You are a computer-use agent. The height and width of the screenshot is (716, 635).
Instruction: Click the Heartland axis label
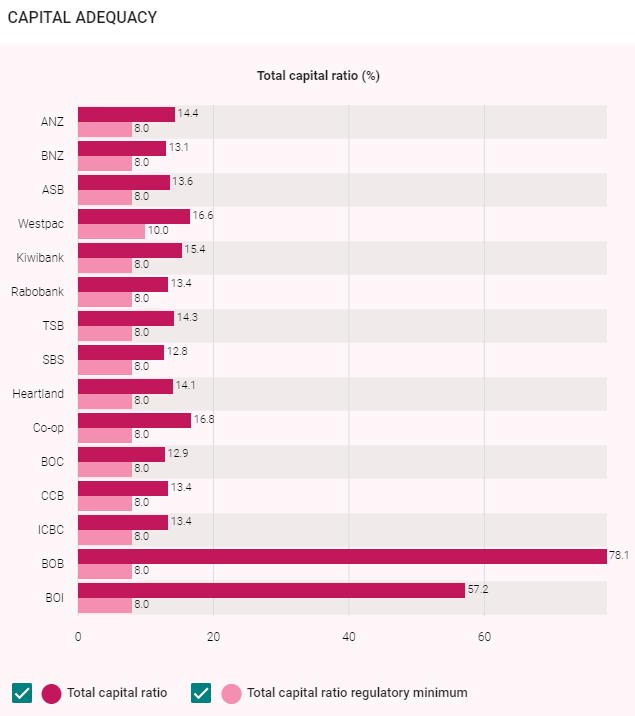coord(38,394)
